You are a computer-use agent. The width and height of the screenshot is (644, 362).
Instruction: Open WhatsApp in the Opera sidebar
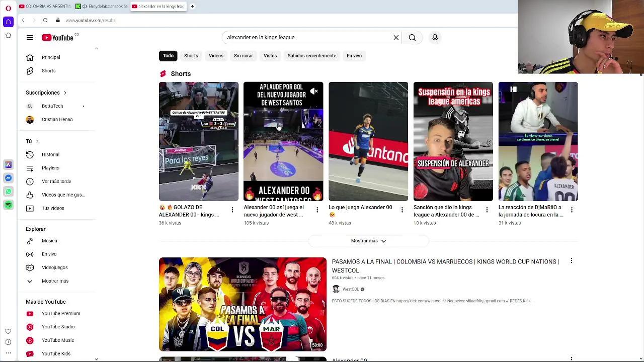(8, 192)
